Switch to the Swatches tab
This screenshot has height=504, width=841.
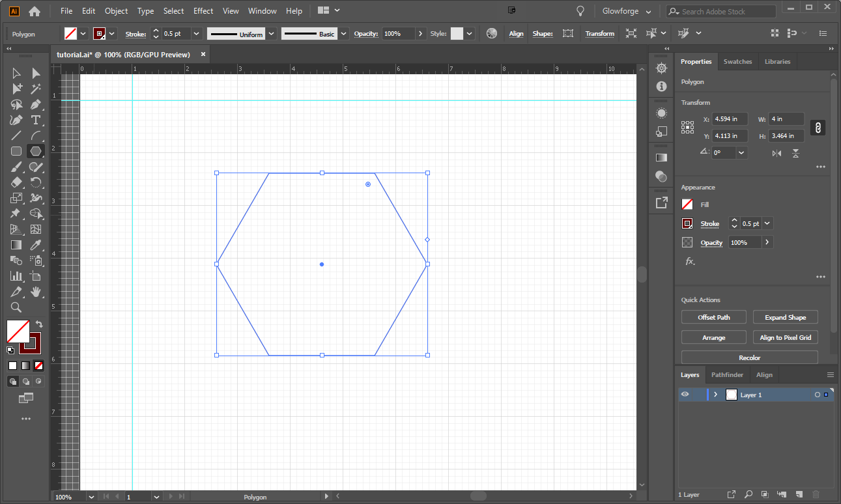click(x=737, y=61)
